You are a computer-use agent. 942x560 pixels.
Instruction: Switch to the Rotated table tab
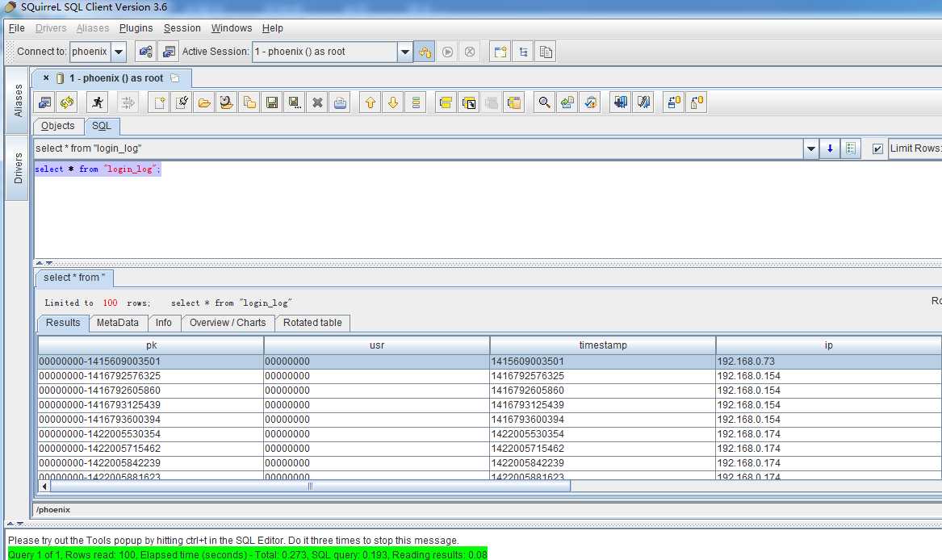[312, 323]
